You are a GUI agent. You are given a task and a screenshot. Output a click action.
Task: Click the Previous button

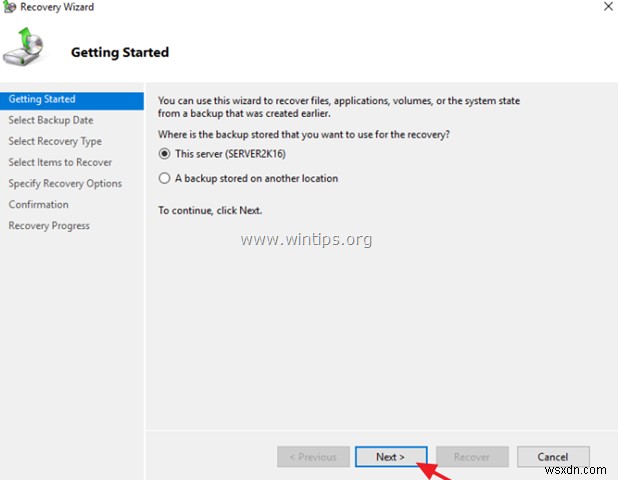(x=313, y=457)
